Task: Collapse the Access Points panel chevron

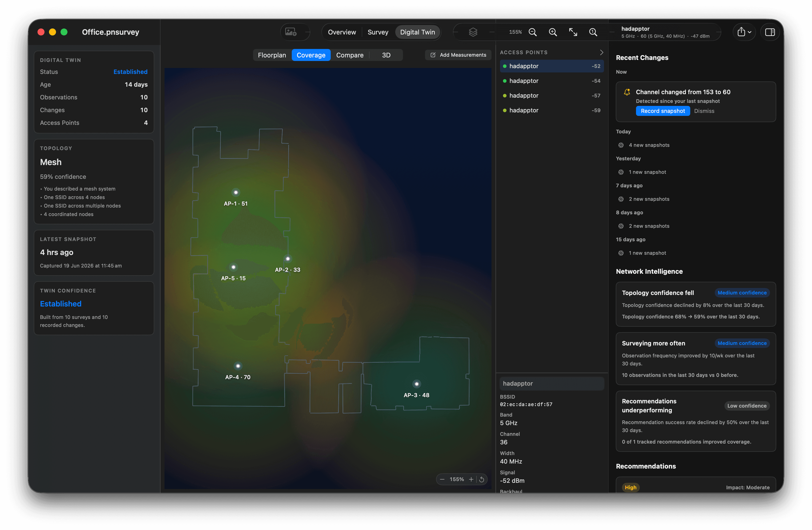Action: tap(601, 52)
